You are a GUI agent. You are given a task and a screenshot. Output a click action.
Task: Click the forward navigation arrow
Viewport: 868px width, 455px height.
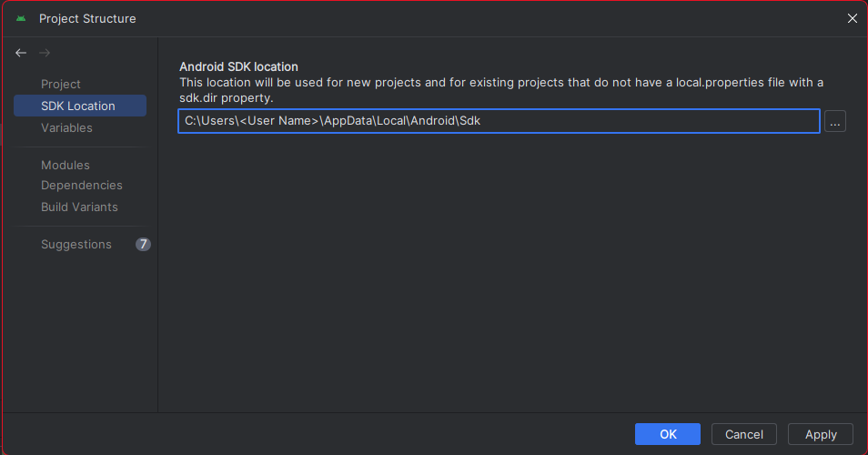point(45,53)
